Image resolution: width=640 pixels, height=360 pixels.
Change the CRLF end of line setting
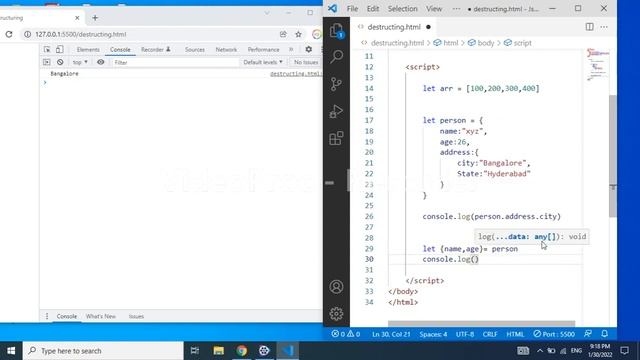490,334
